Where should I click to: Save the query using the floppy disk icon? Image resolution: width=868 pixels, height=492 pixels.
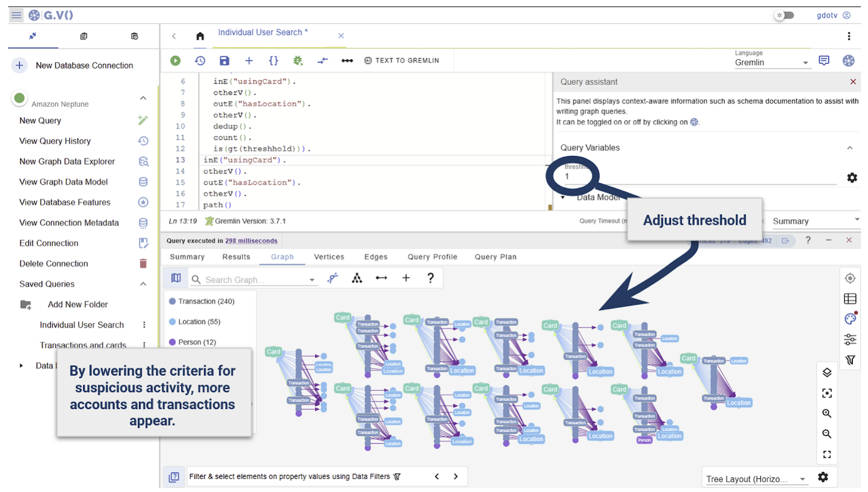[225, 61]
